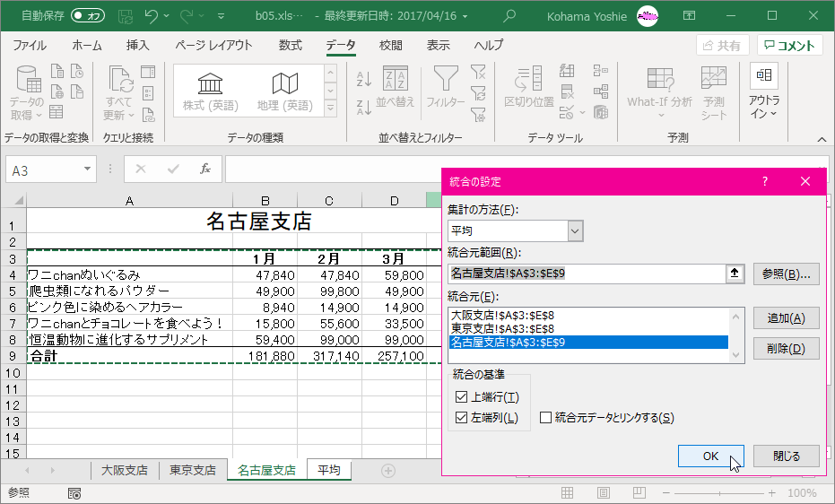Image resolution: width=835 pixels, height=504 pixels.
Task: Enable link to source data checkbox
Action: tap(545, 417)
